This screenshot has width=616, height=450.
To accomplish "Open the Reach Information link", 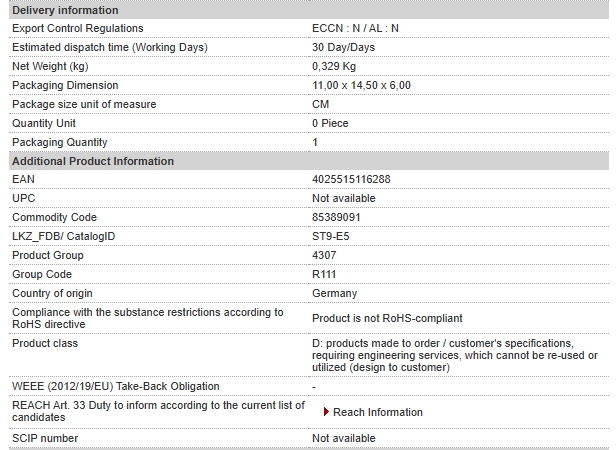I will point(378,412).
